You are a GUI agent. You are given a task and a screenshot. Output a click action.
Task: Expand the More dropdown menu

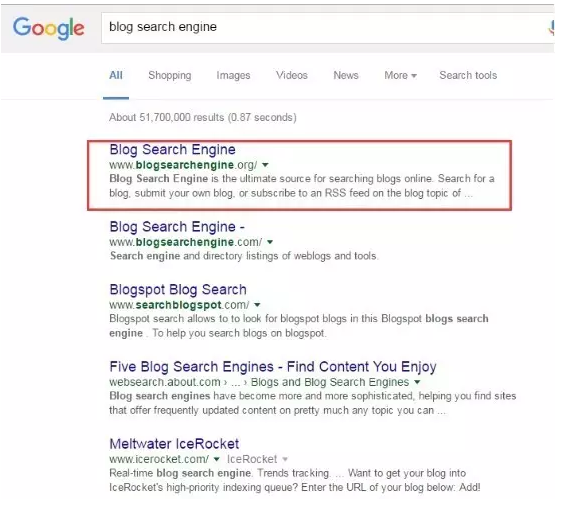[400, 75]
